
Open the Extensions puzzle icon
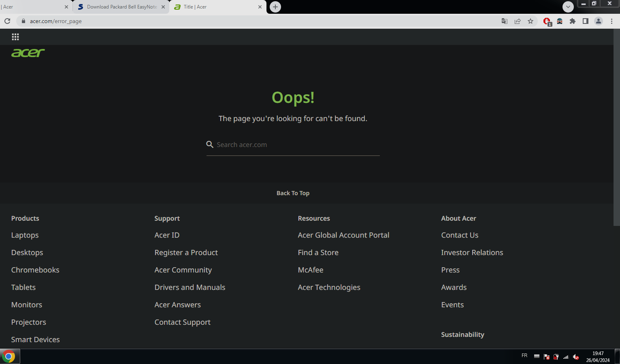point(573,21)
